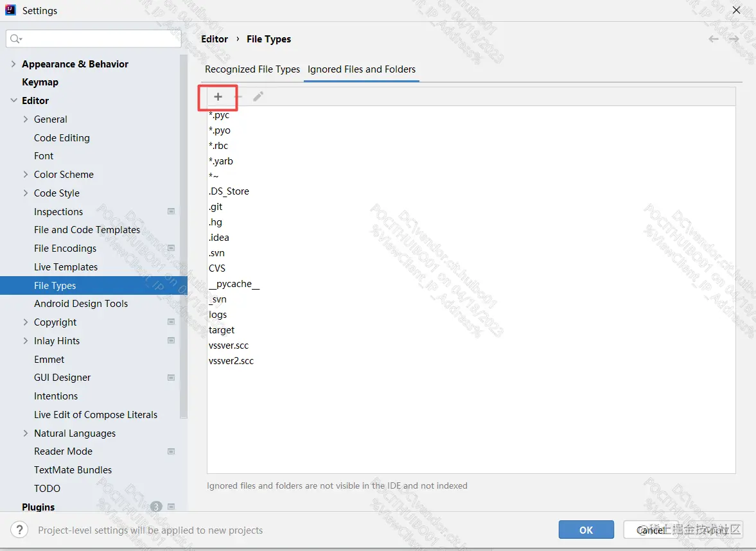This screenshot has width=756, height=551.
Task: Click the search magnifier icon
Action: click(16, 39)
